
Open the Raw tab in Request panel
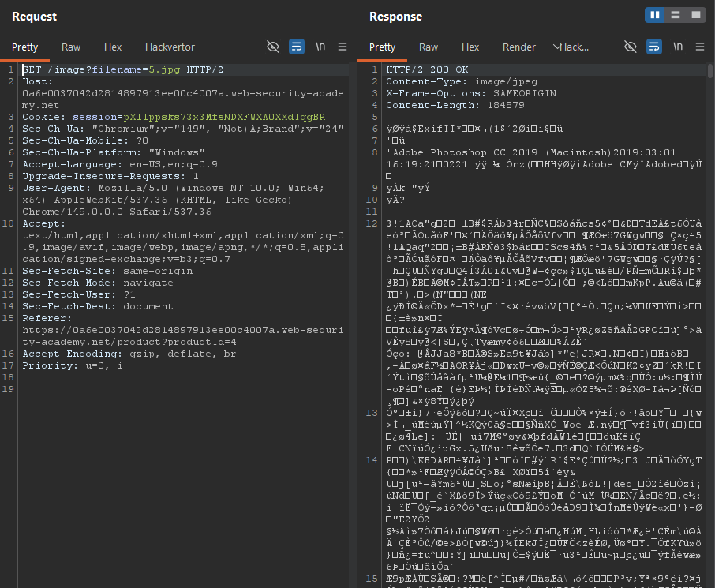tap(71, 47)
